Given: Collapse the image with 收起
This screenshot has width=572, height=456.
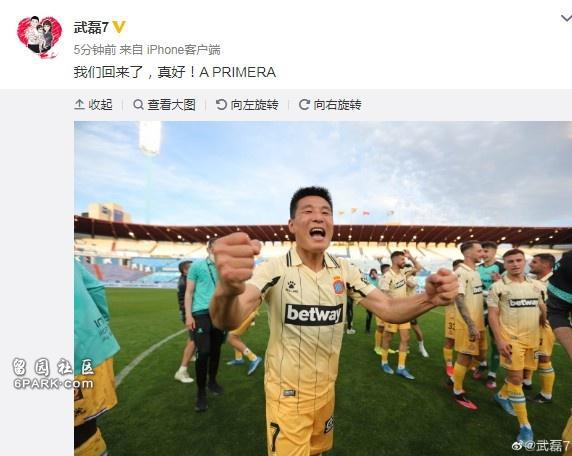Looking at the screenshot, I should coord(93,105).
